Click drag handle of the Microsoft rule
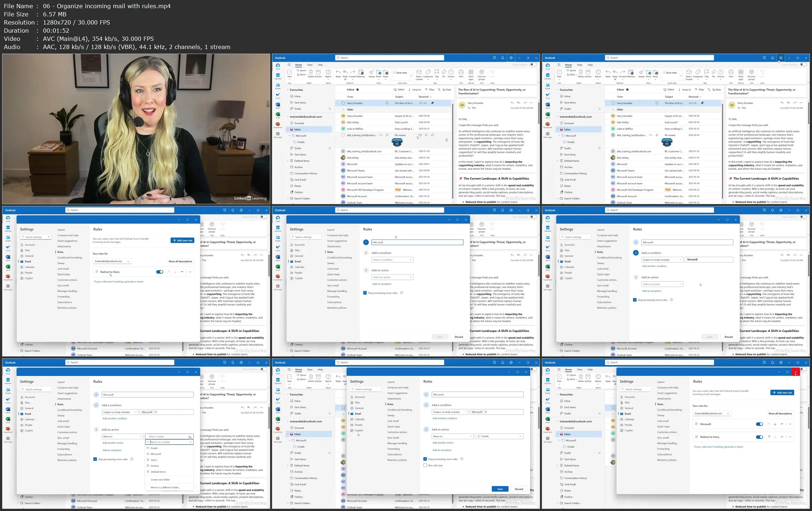 tap(697, 424)
